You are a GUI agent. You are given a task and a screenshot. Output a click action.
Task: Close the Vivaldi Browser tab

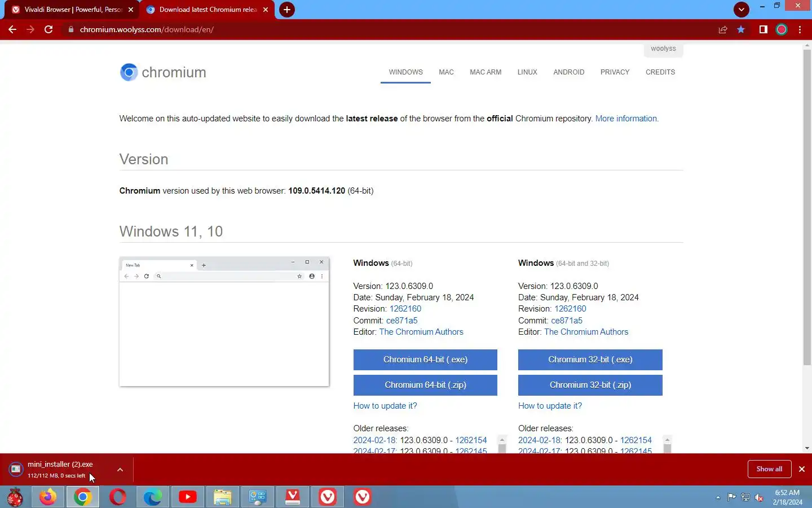pyautogui.click(x=131, y=10)
